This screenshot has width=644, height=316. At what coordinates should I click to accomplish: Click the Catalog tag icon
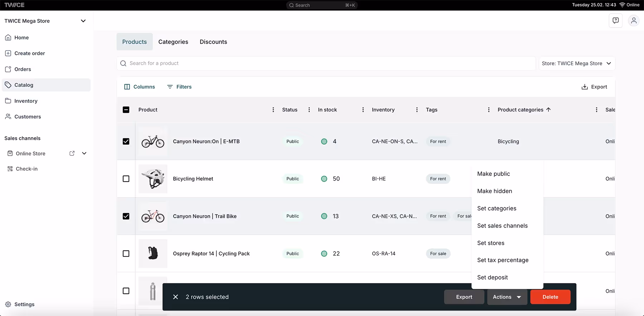8,85
